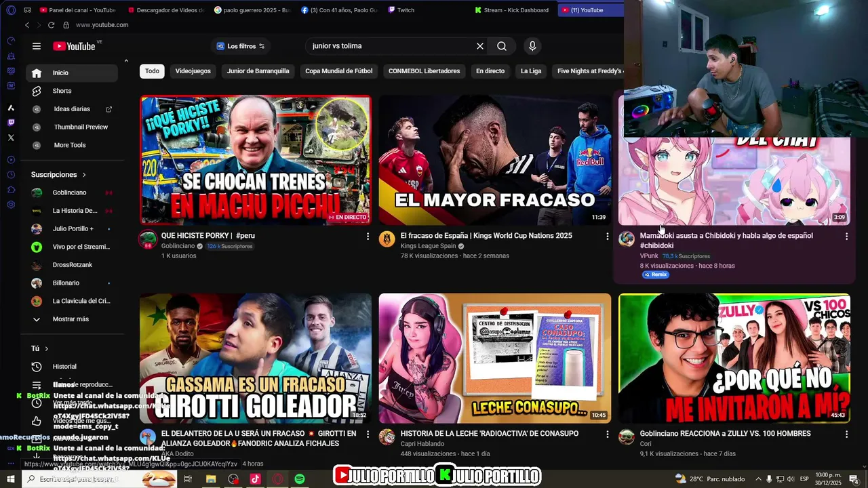
Task: Select the Copa Mundial de Fútbol chip
Action: (338, 71)
